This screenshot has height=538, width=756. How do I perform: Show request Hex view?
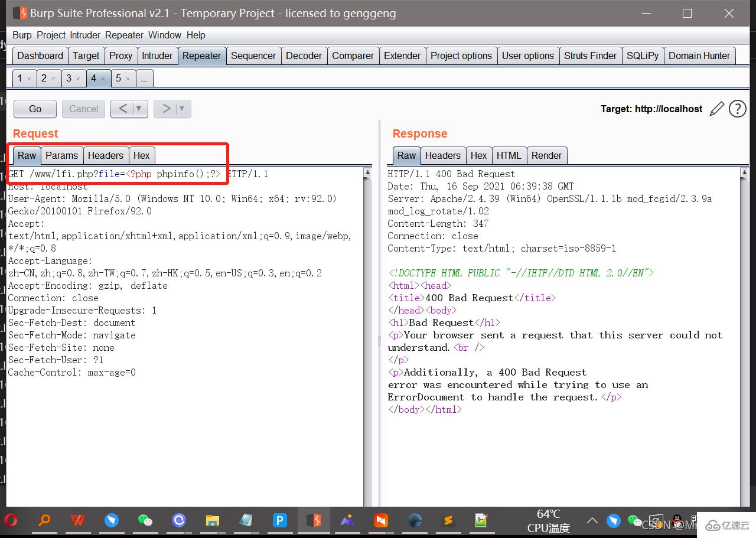click(142, 155)
